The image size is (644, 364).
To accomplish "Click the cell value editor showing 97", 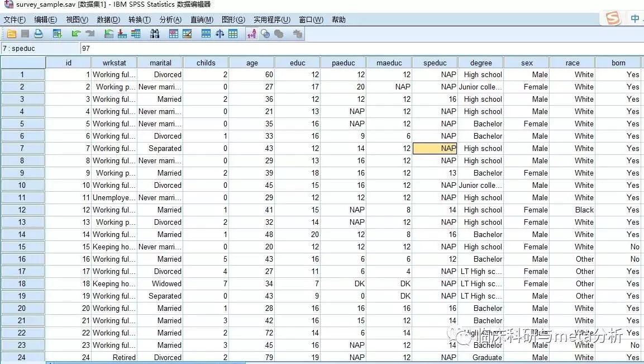I will (361, 49).
